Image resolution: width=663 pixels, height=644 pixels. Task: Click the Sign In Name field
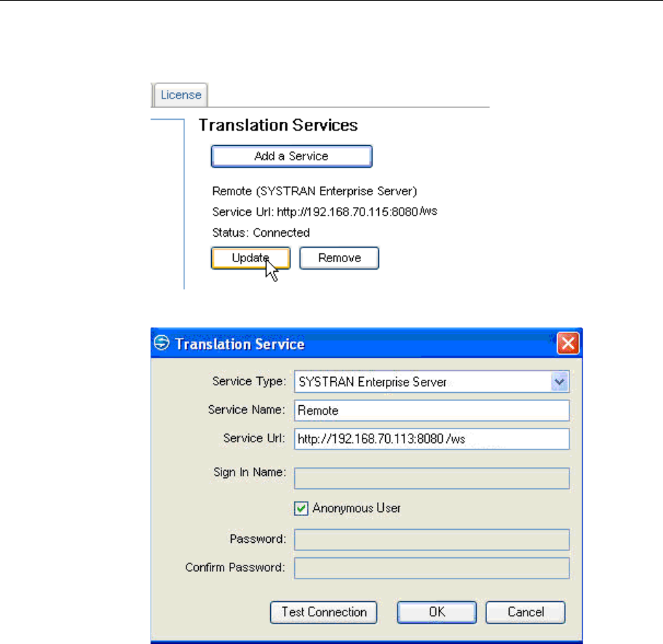(432, 478)
